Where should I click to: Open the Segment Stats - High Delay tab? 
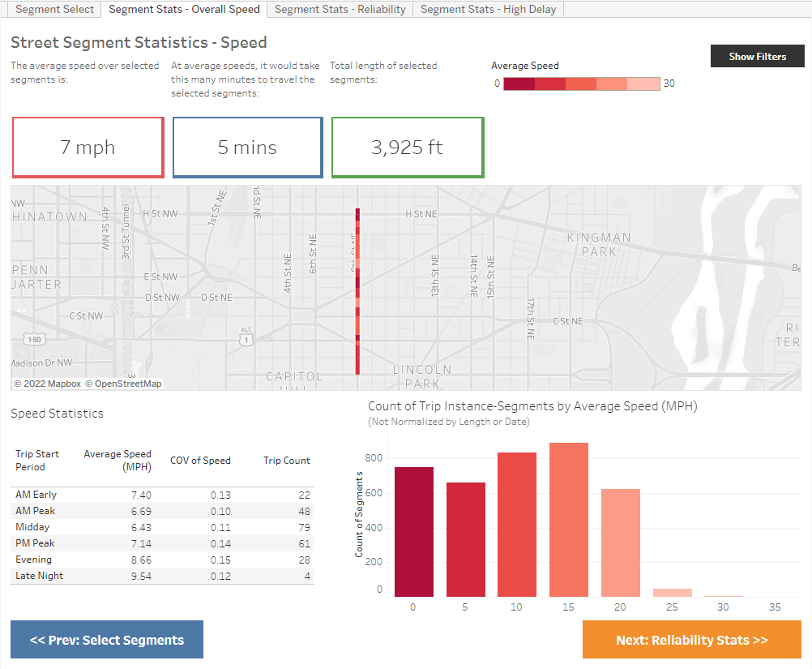pos(488,9)
